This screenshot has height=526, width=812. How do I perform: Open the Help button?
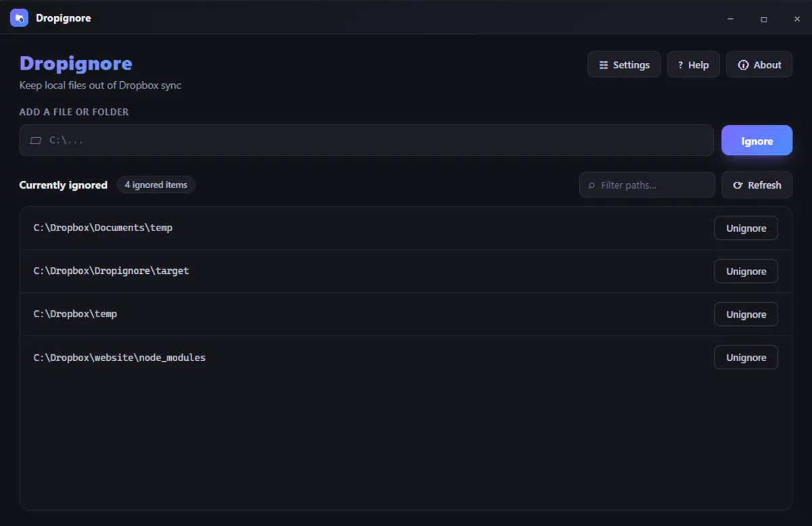694,65
